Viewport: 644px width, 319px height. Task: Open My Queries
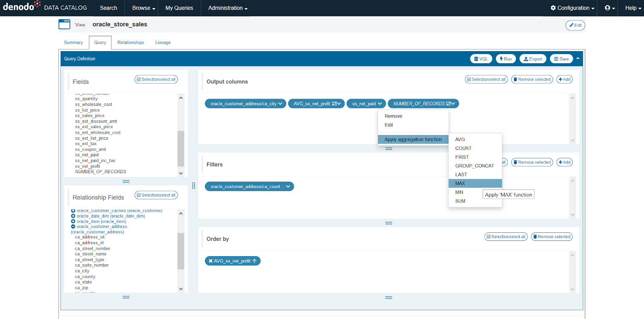(179, 8)
